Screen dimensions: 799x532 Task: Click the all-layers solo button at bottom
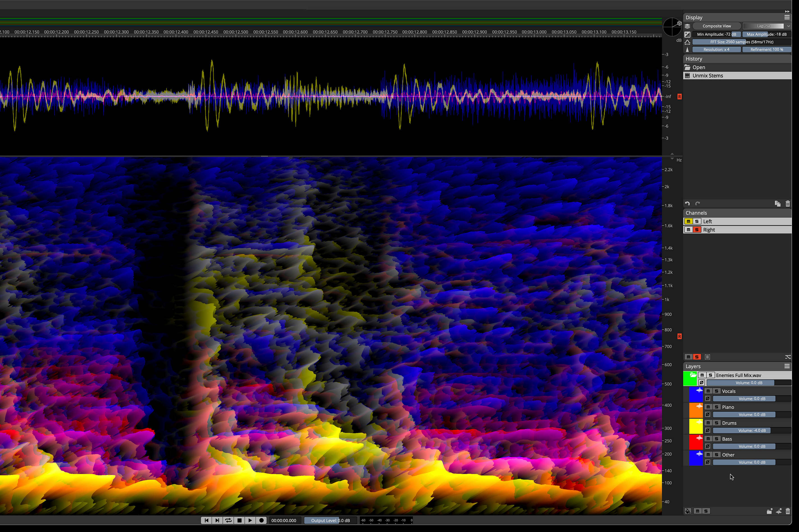706,511
